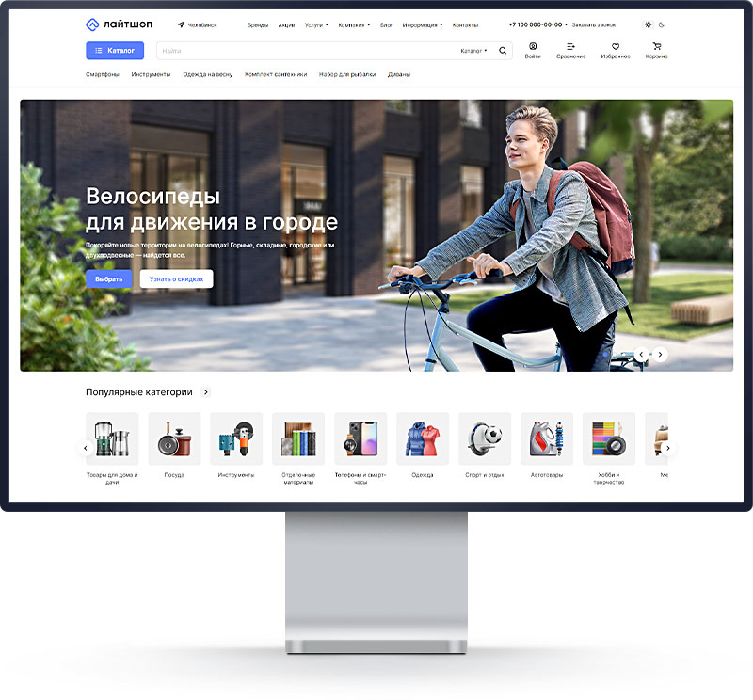Click the next banner slide arrow
Image resolution: width=753 pixels, height=700 pixels.
[661, 355]
